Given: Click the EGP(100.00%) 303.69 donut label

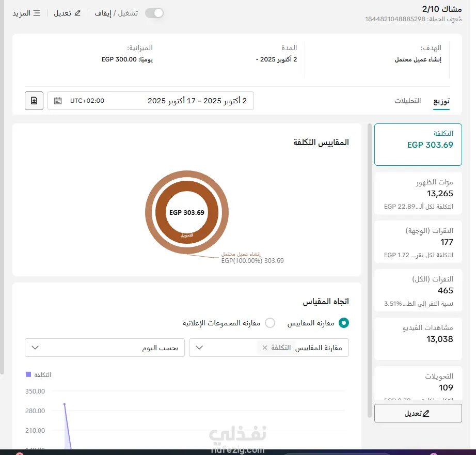Looking at the screenshot, I should coord(252,261).
